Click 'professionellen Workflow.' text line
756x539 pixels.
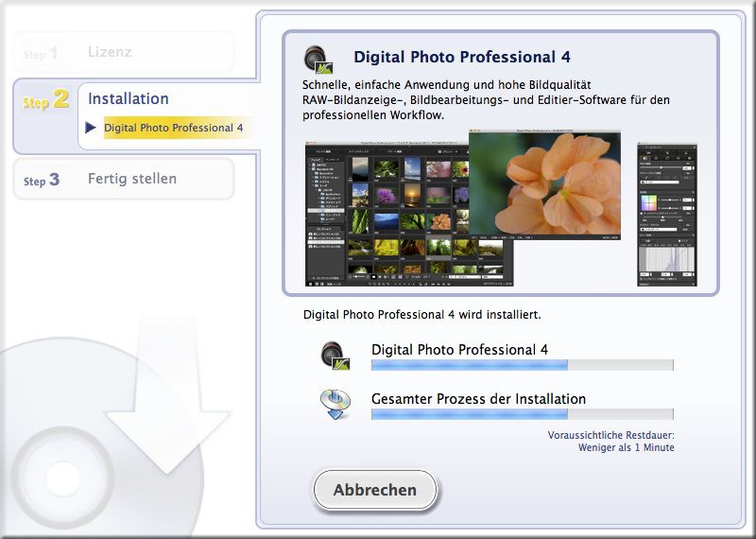[373, 115]
